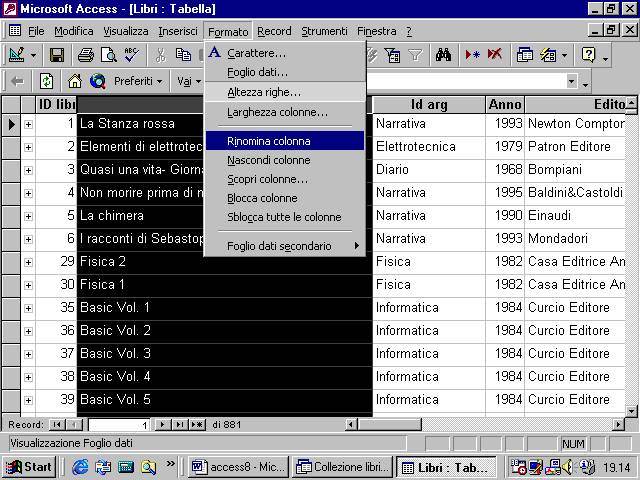Open the Vai dropdown menu
This screenshot has height=480, width=640.
pyautogui.click(x=189, y=81)
